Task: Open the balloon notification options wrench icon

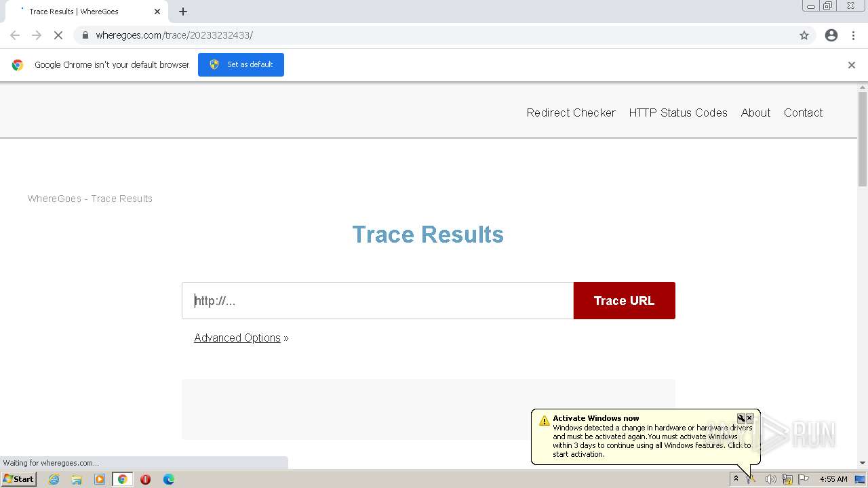Action: coord(741,418)
